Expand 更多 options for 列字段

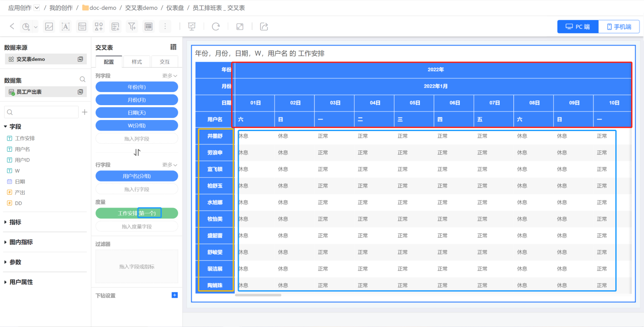169,76
